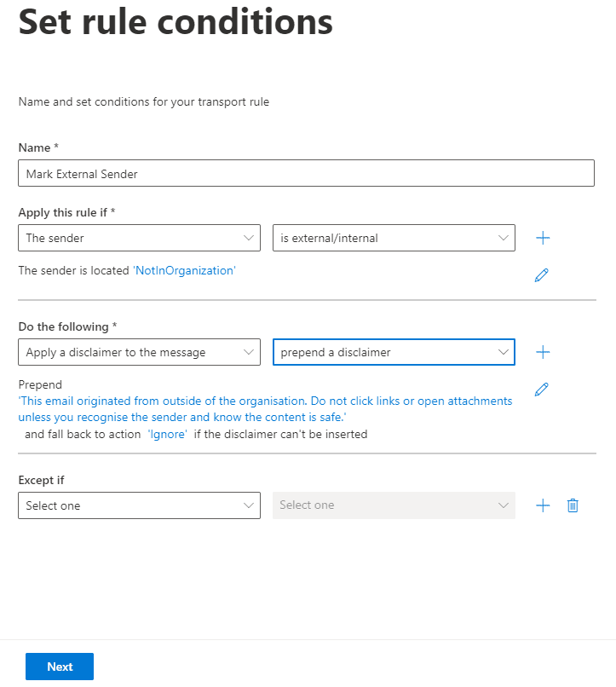The width and height of the screenshot is (616, 687).
Task: Add another condition with the plus icon
Action: coord(543,238)
